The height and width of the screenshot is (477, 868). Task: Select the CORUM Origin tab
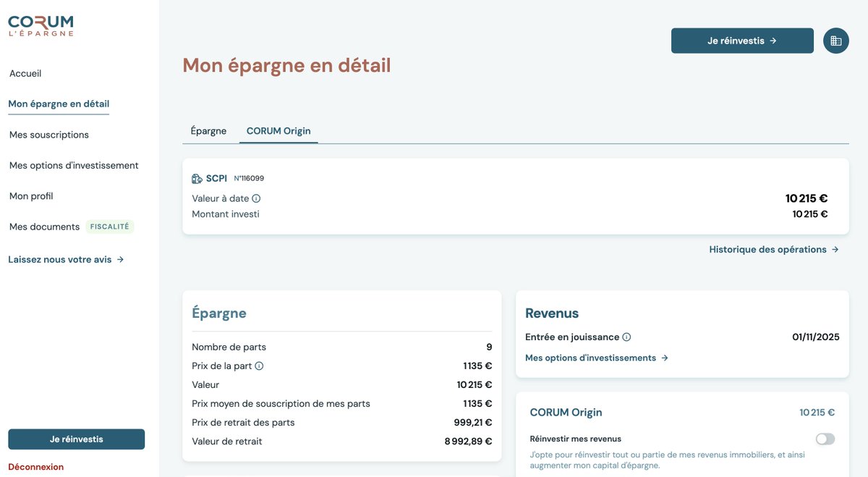click(278, 131)
